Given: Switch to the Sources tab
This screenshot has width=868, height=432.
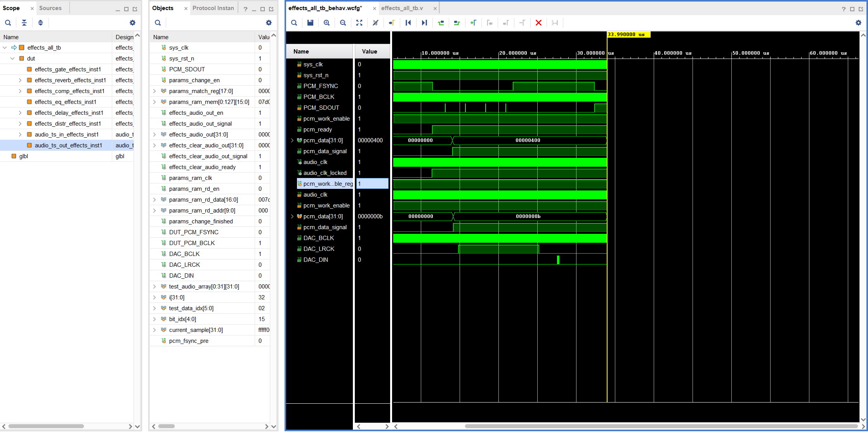Looking at the screenshot, I should (50, 8).
